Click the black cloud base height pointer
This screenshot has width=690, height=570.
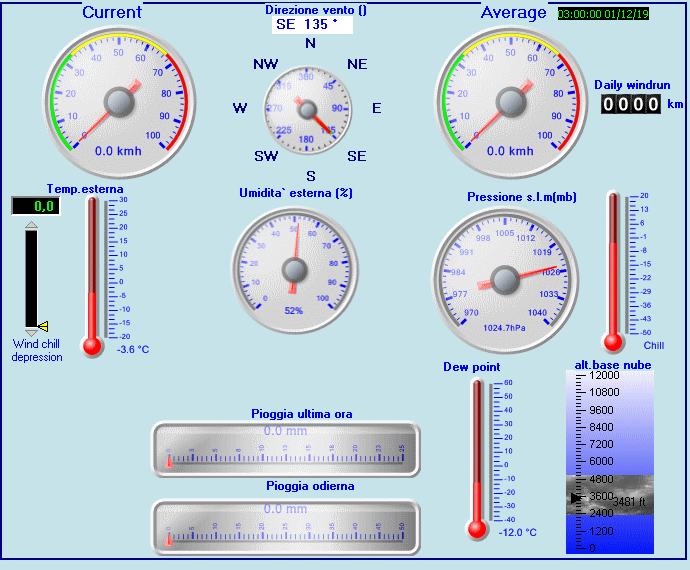[575, 497]
